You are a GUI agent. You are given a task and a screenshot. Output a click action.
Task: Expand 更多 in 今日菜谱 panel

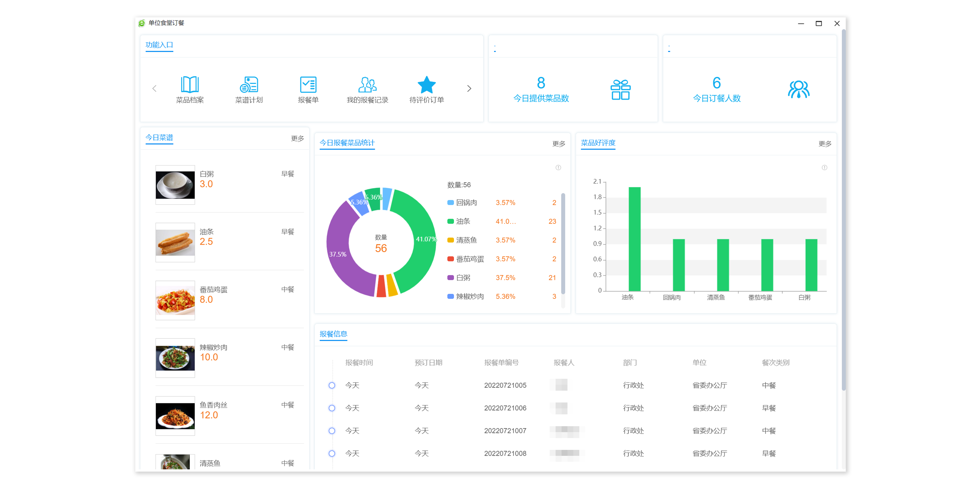pos(297,139)
